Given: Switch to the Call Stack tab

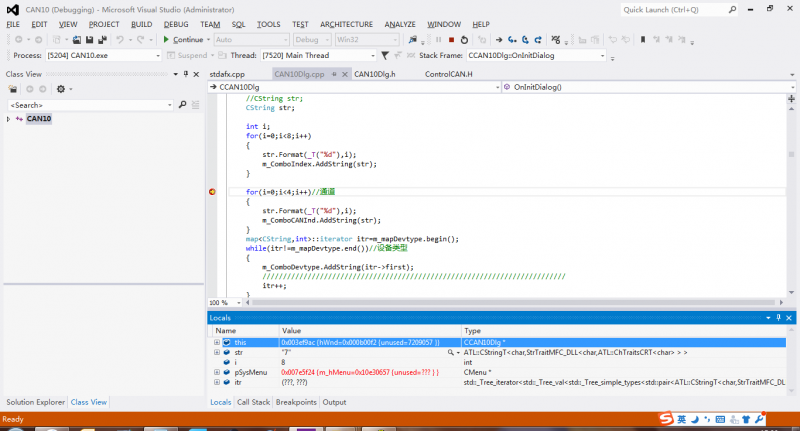Looking at the screenshot, I should click(253, 402).
